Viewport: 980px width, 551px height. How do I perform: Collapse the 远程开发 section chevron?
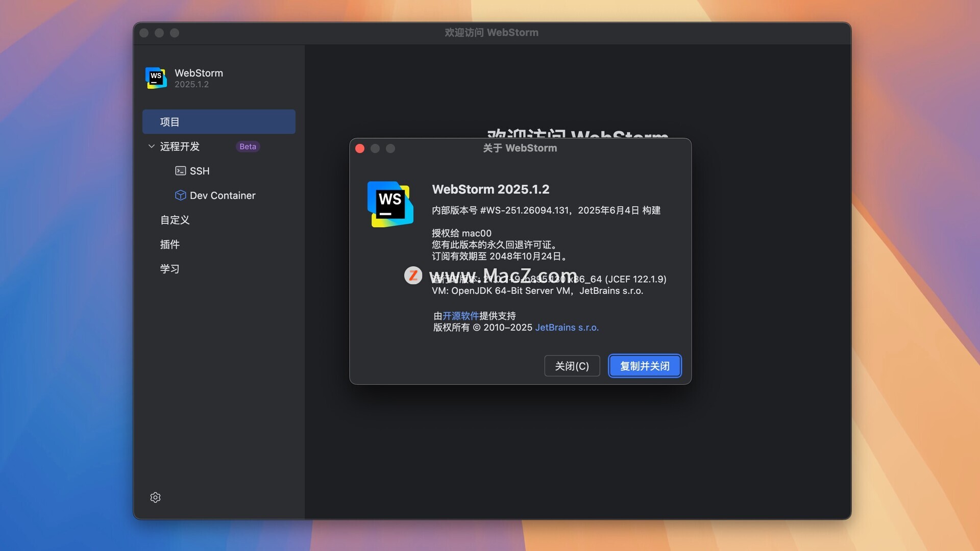pos(152,146)
